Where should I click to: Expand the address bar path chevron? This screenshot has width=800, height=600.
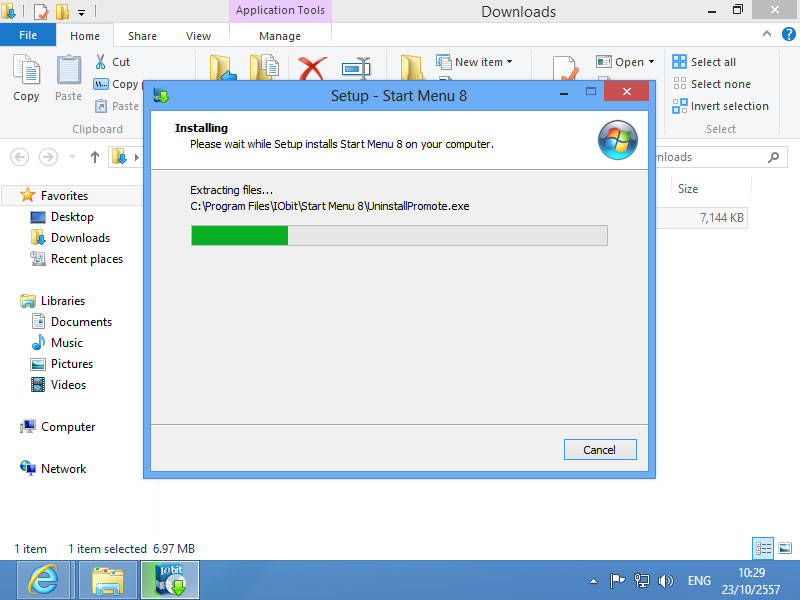[137, 157]
